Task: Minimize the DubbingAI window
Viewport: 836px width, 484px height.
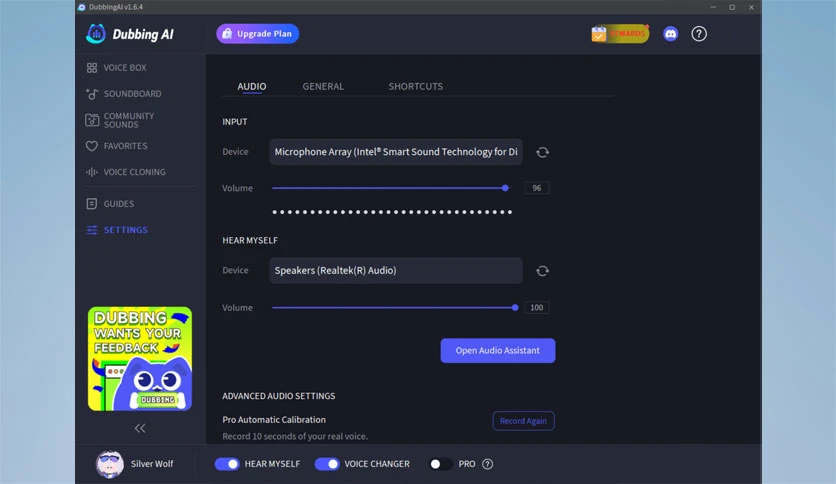Action: pyautogui.click(x=713, y=7)
